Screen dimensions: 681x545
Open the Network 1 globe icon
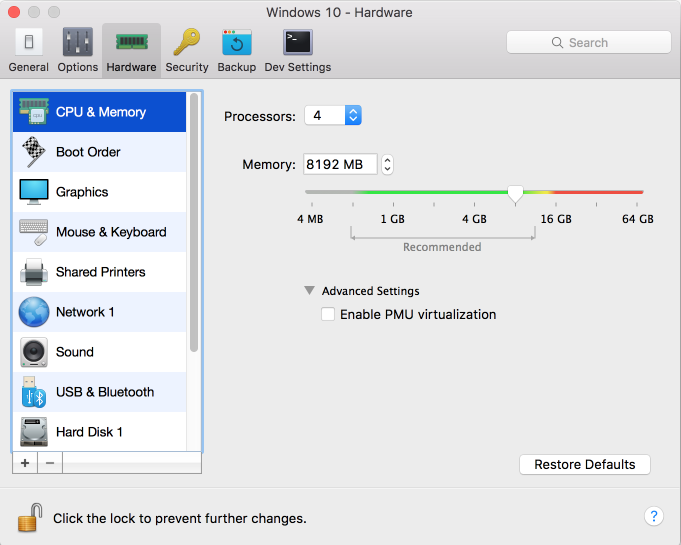pos(34,312)
